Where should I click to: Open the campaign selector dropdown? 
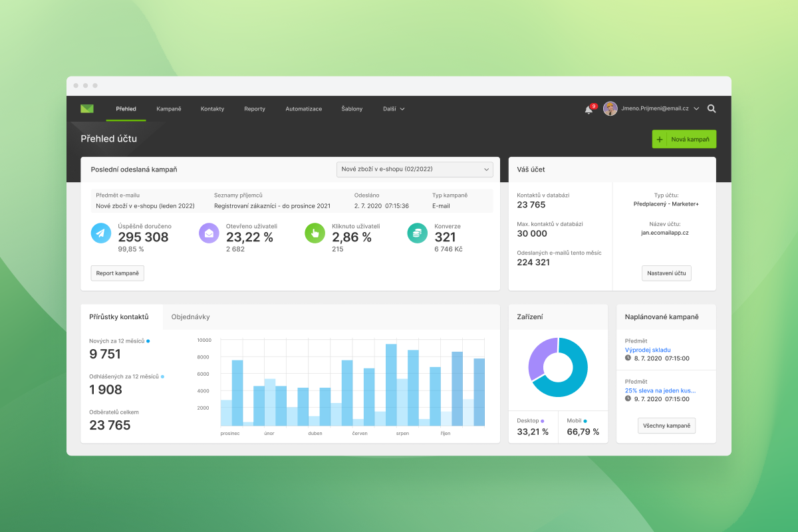tap(415, 170)
